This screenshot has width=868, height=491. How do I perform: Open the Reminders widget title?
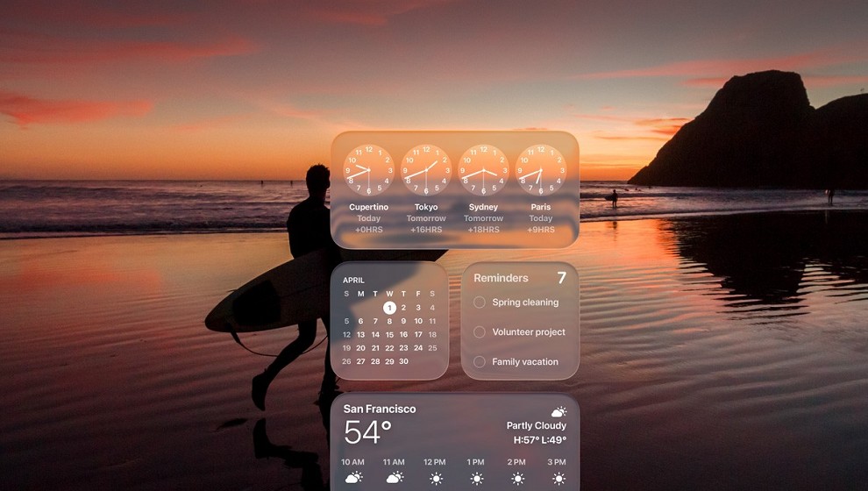coord(501,278)
